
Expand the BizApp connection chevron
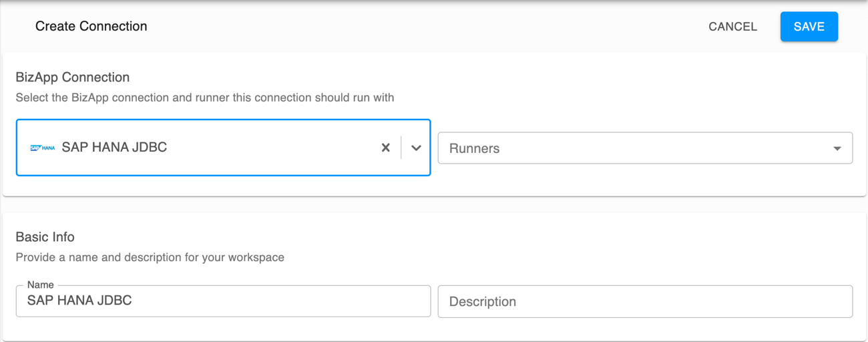[416, 148]
